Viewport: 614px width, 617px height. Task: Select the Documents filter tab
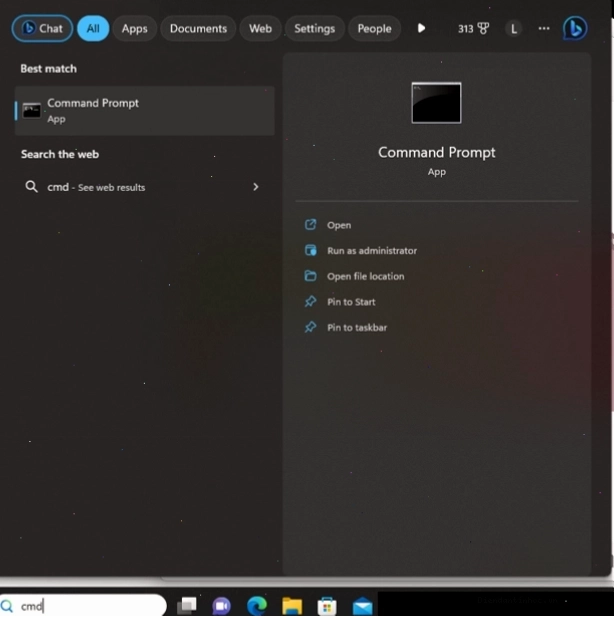click(x=198, y=28)
